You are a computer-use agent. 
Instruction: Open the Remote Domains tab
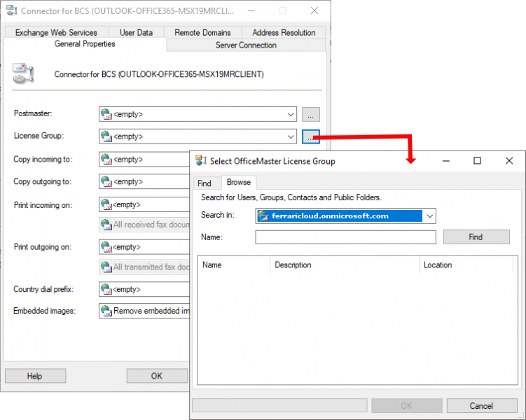point(202,32)
